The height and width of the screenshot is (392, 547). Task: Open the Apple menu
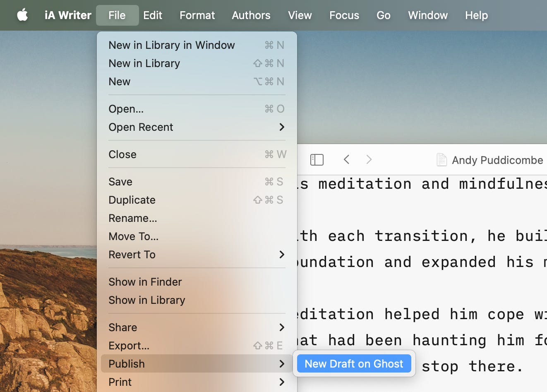point(22,15)
